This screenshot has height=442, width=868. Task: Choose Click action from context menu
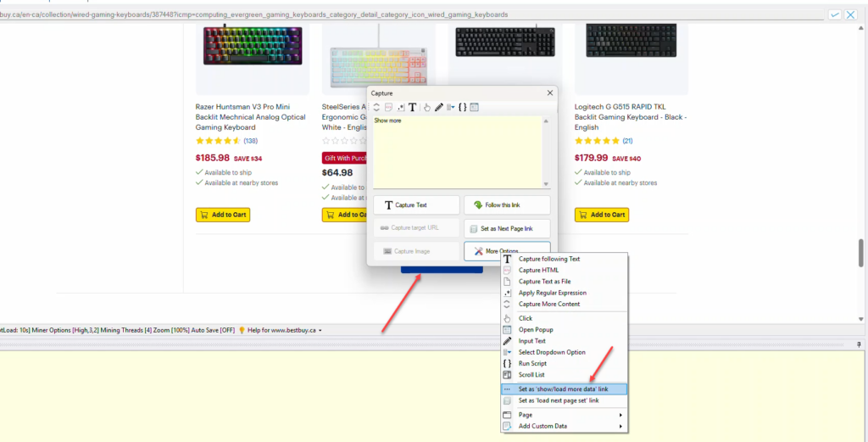(x=564, y=318)
